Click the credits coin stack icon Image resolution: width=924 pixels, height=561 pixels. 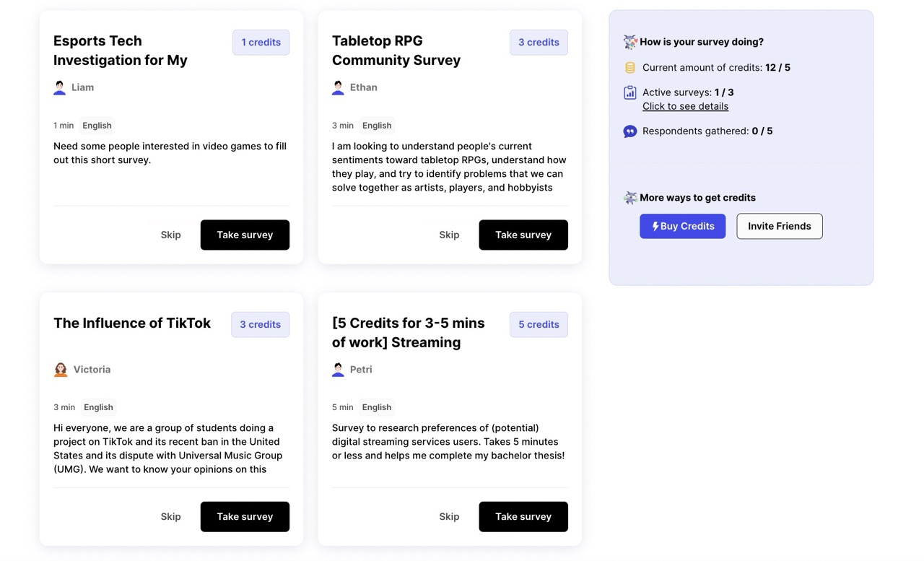coord(630,68)
